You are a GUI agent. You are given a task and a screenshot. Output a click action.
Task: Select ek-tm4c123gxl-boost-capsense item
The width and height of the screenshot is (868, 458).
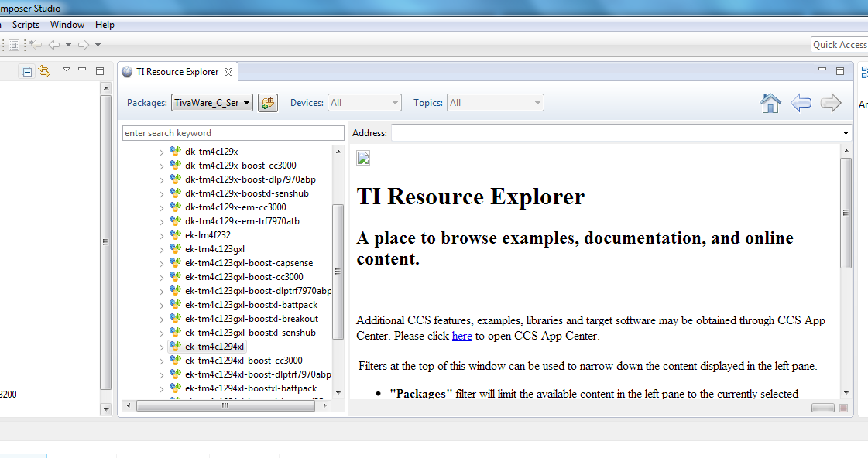point(249,263)
